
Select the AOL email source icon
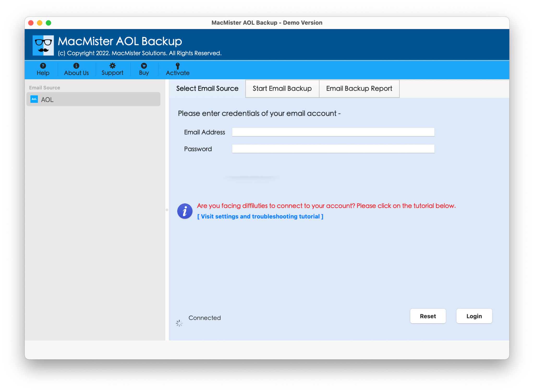click(x=34, y=99)
